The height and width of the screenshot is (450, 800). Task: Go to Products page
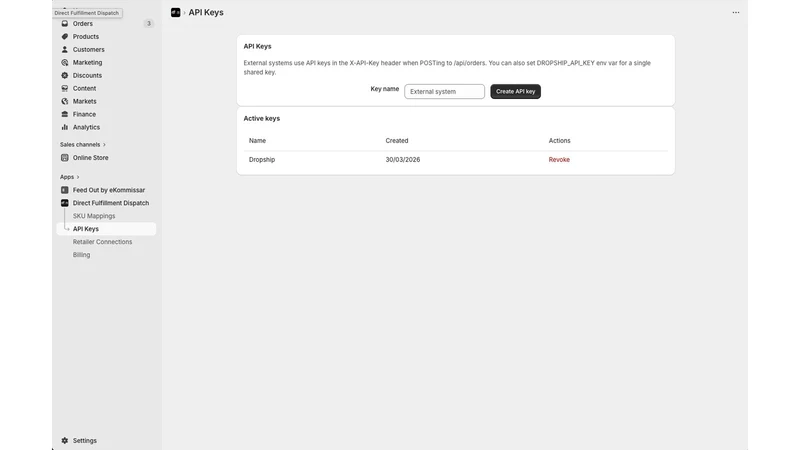86,37
